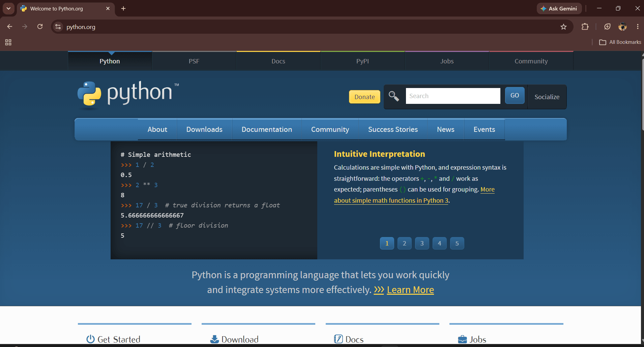The height and width of the screenshot is (347, 644).
Task: Open site information icon in address bar
Action: (58, 27)
